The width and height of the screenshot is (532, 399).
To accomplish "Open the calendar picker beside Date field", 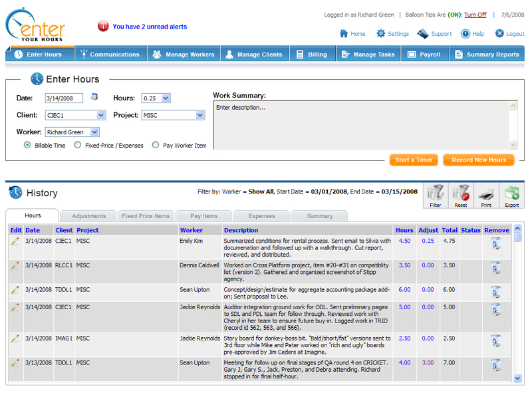I will coord(94,97).
